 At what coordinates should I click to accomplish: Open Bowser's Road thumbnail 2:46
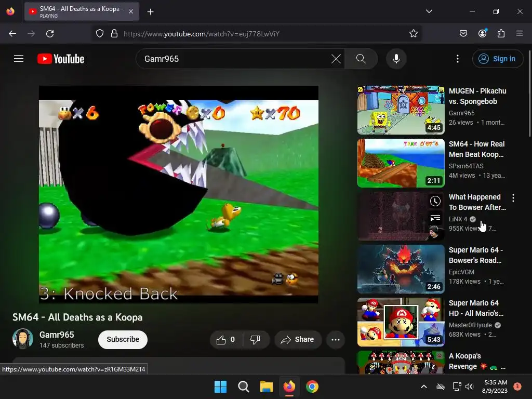click(x=401, y=269)
